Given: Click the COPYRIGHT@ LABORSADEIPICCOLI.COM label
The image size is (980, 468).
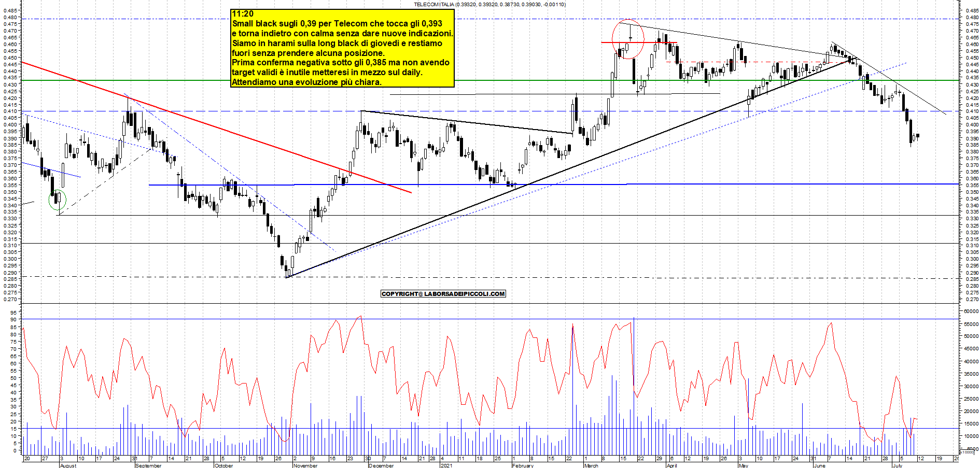Looking at the screenshot, I should pyautogui.click(x=443, y=294).
